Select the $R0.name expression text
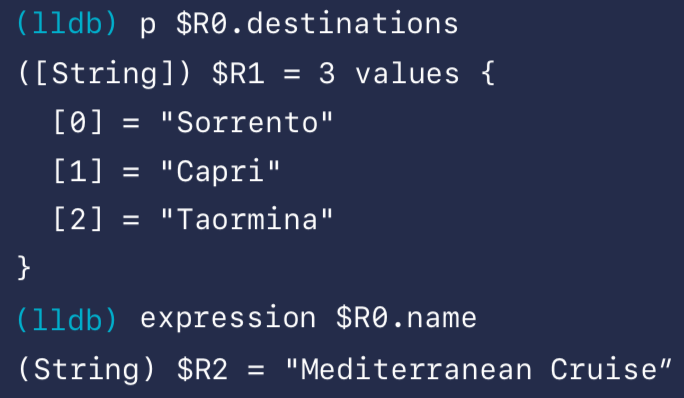Image resolution: width=684 pixels, height=398 pixels. click(407, 318)
